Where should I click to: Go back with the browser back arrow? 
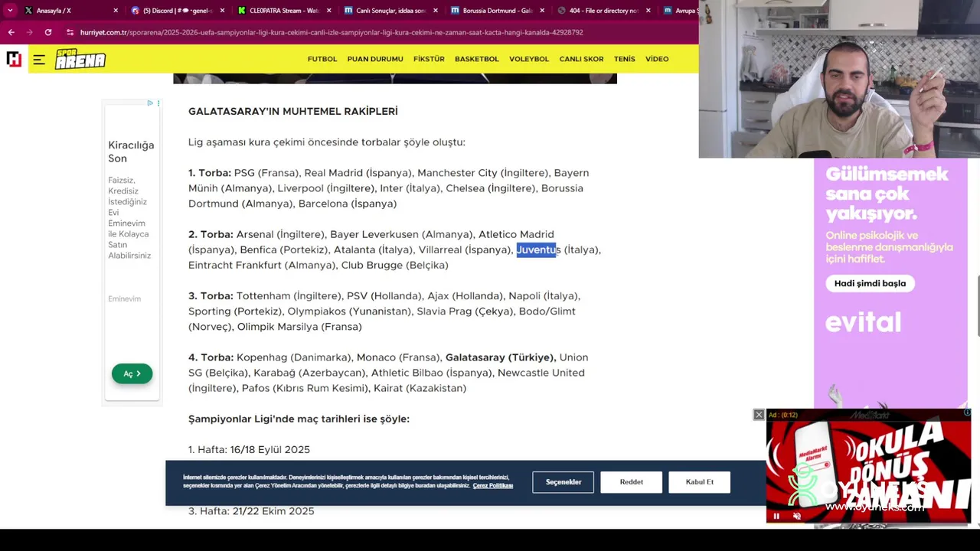[x=11, y=32]
